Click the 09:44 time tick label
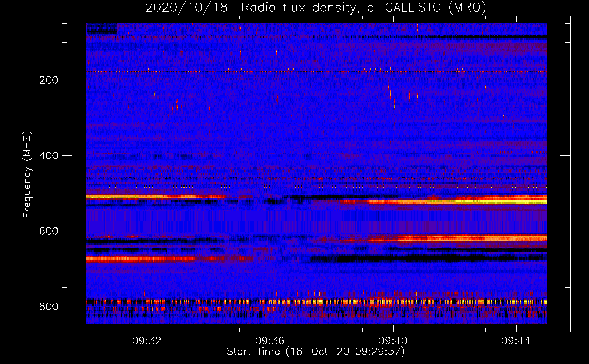Screen dimensions: 589x364 tap(516, 341)
